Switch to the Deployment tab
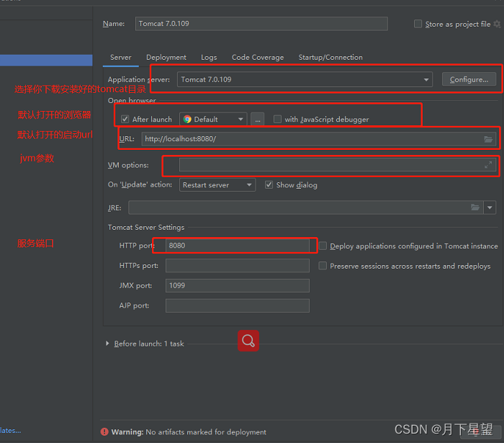This screenshot has width=504, height=443. [166, 57]
